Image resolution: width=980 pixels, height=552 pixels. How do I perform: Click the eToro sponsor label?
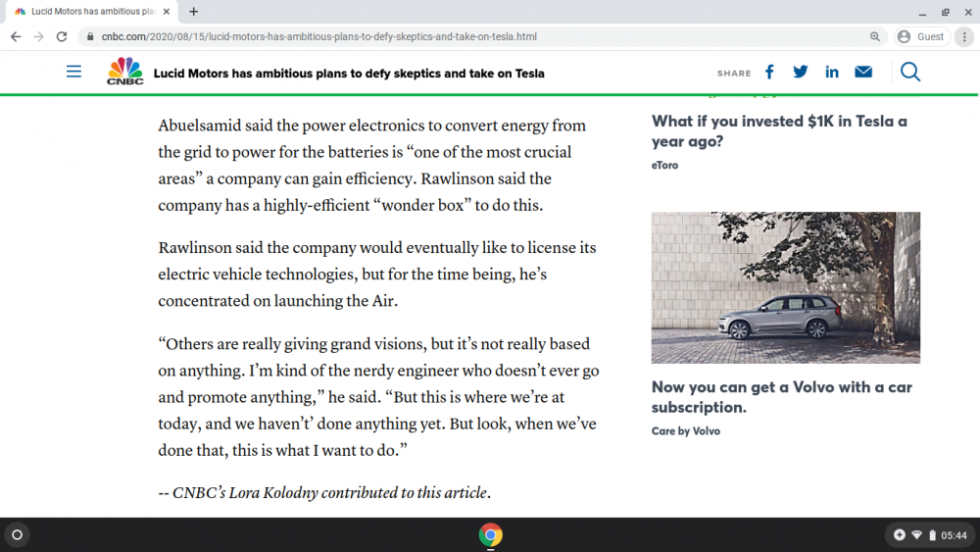click(x=664, y=165)
